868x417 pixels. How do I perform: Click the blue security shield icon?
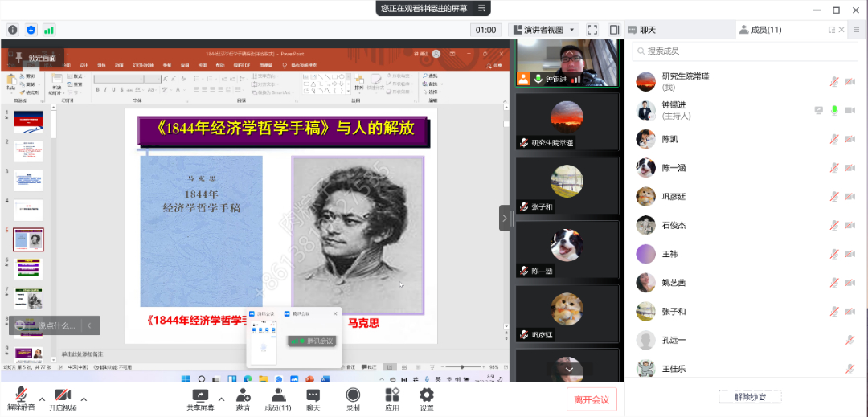click(31, 30)
